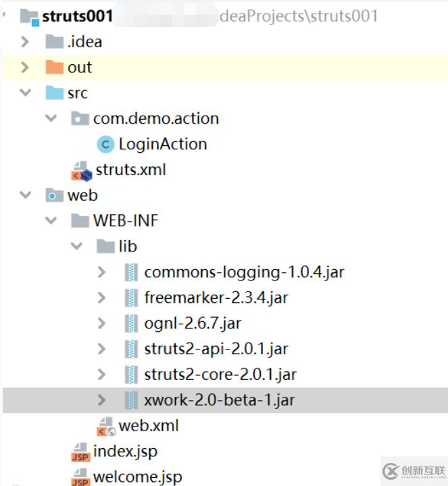Screen dimensions: 448x486
Task: Click the LoginAction class icon
Action: click(105, 145)
